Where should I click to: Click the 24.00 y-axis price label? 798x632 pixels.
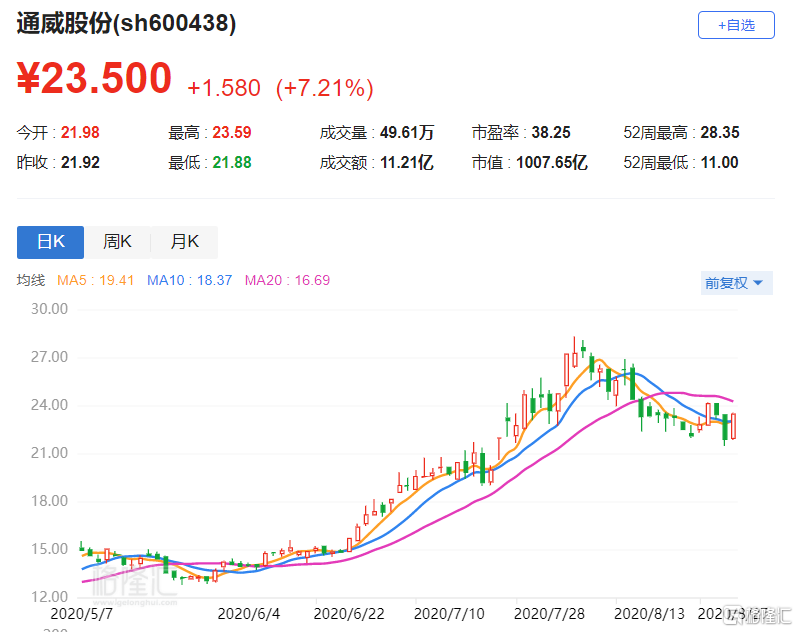49,405
